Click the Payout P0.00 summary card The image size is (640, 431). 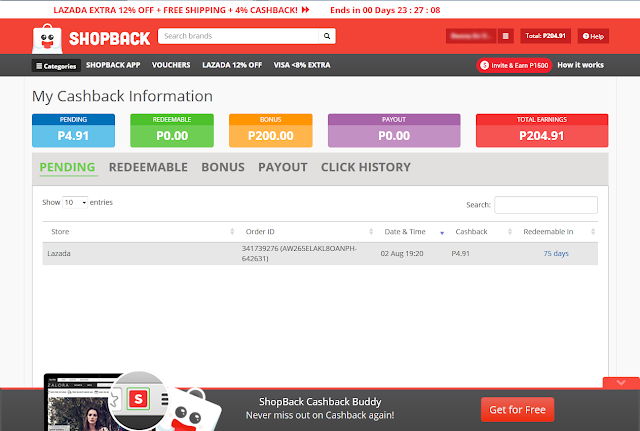point(394,131)
